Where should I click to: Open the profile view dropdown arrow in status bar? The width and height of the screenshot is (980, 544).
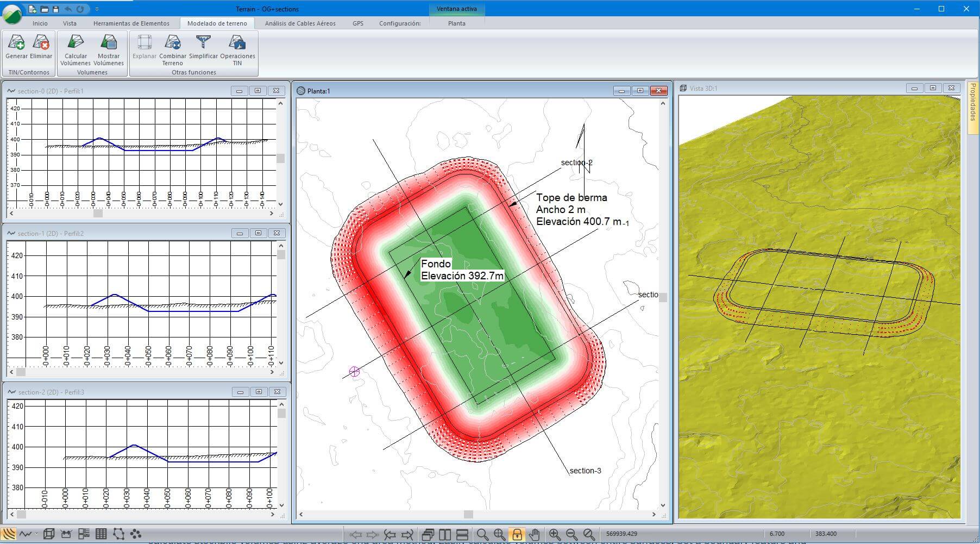click(36, 534)
